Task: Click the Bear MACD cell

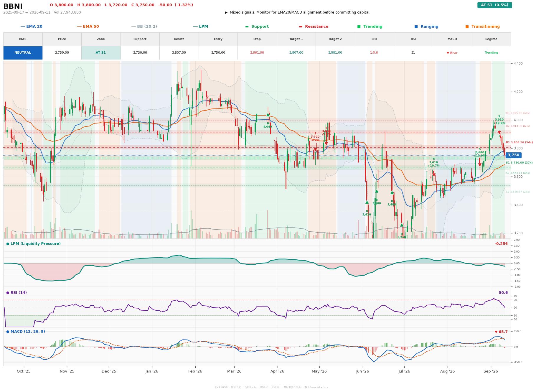Action: (452, 53)
